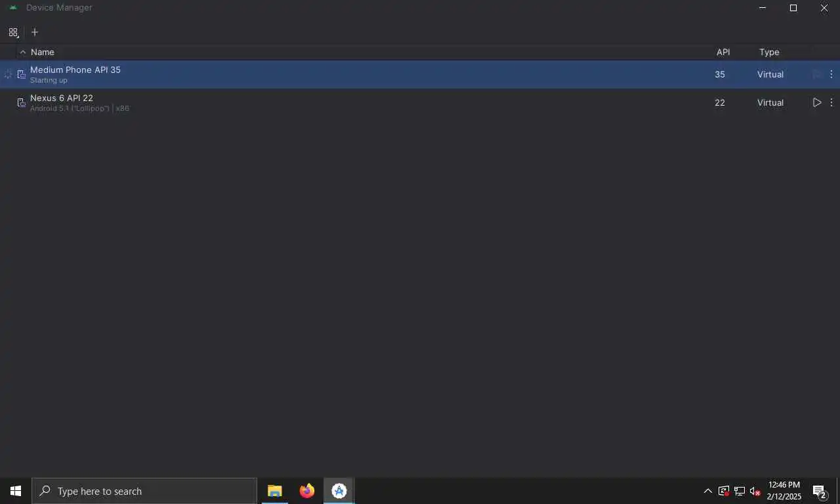840x504 pixels.
Task: Select the Nexus 6 API 22 row
Action: [420, 102]
